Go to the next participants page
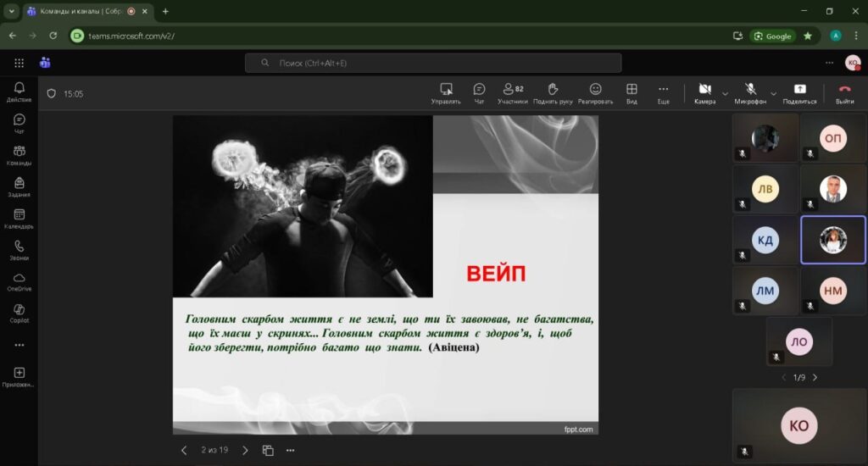Screen dimensions: 868x466 click(815, 377)
